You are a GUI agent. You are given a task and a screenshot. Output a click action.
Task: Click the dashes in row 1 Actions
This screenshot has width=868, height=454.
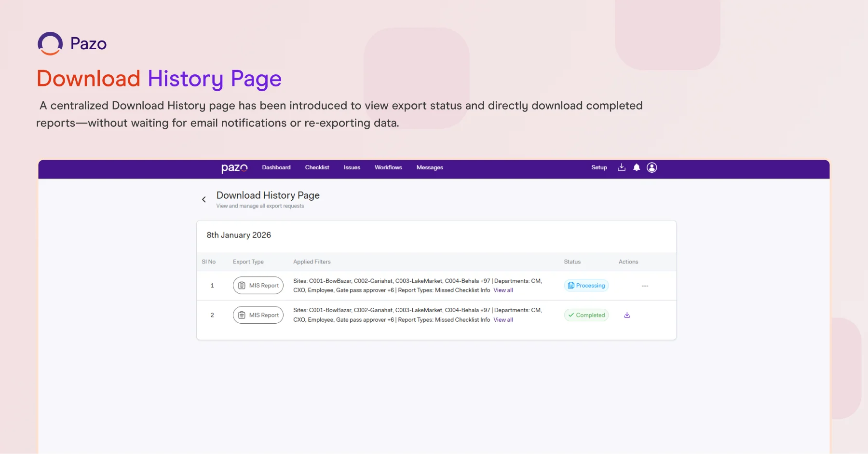[645, 286]
